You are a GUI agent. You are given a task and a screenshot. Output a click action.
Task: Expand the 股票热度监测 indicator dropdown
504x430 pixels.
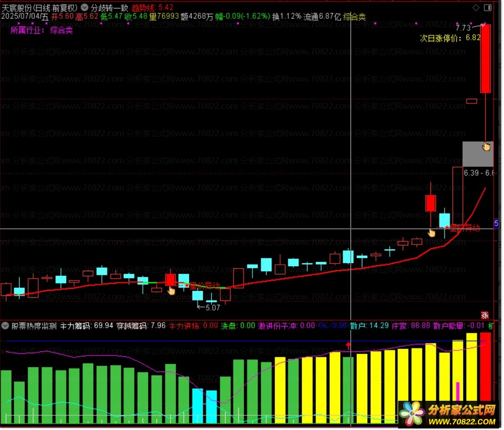[x=5, y=326]
